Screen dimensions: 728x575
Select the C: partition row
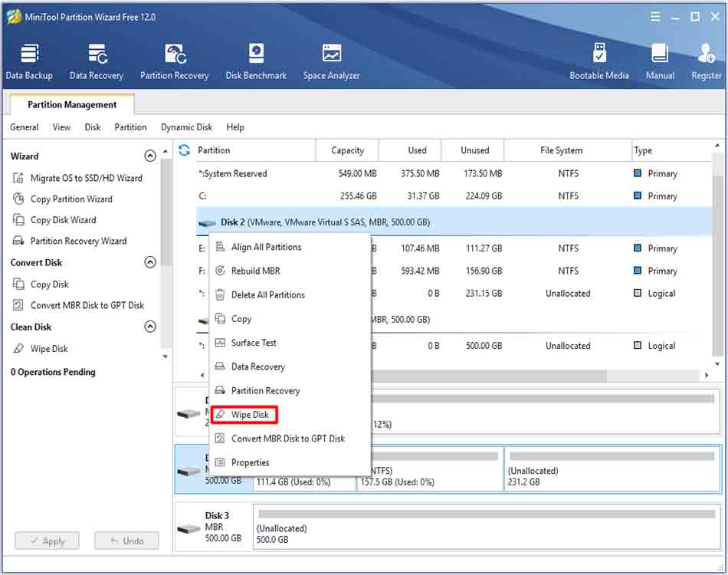[454, 196]
